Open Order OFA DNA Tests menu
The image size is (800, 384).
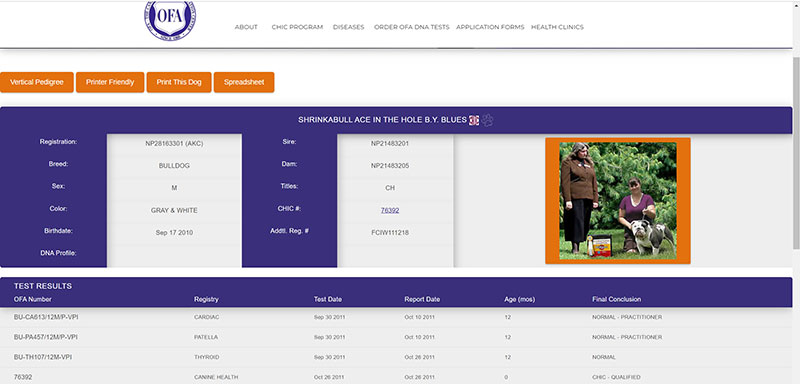coord(412,27)
